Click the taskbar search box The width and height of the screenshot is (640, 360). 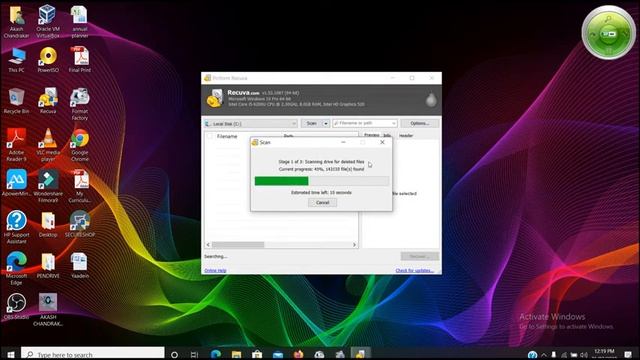93,354
